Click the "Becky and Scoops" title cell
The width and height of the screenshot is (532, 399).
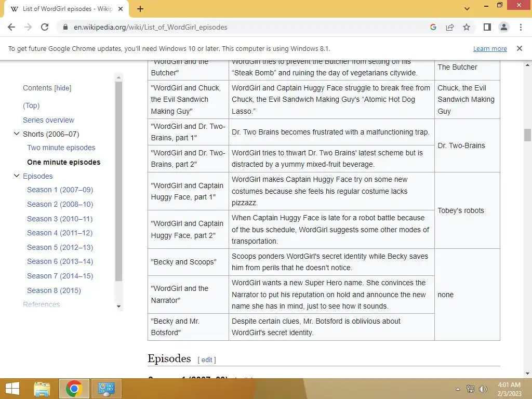(188, 262)
